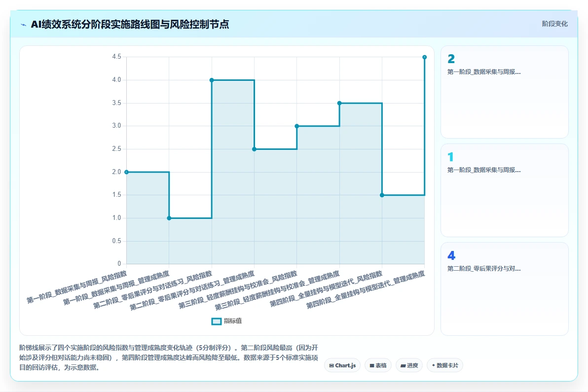Click the 阶段变化 label in the header
Viewport: 588px width, 392px height.
tap(554, 24)
